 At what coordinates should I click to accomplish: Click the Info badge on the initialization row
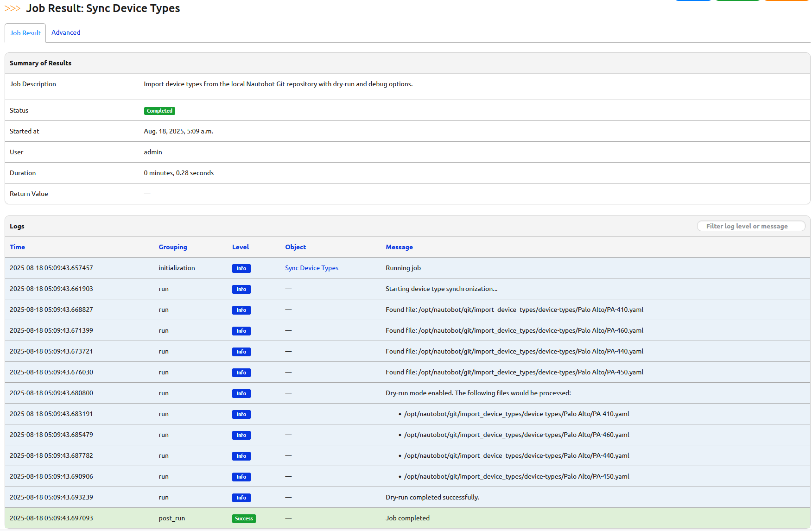[x=241, y=268]
